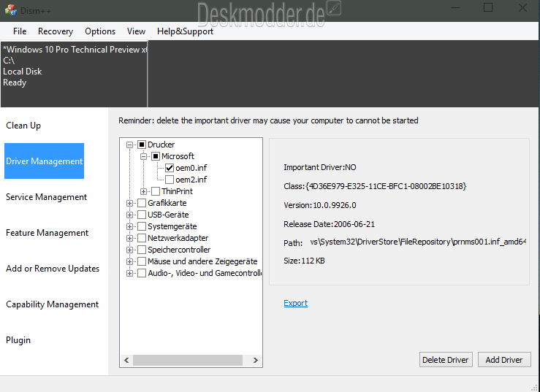Check the Netzwerkadapter checkbox
540x392 pixels.
(x=142, y=238)
